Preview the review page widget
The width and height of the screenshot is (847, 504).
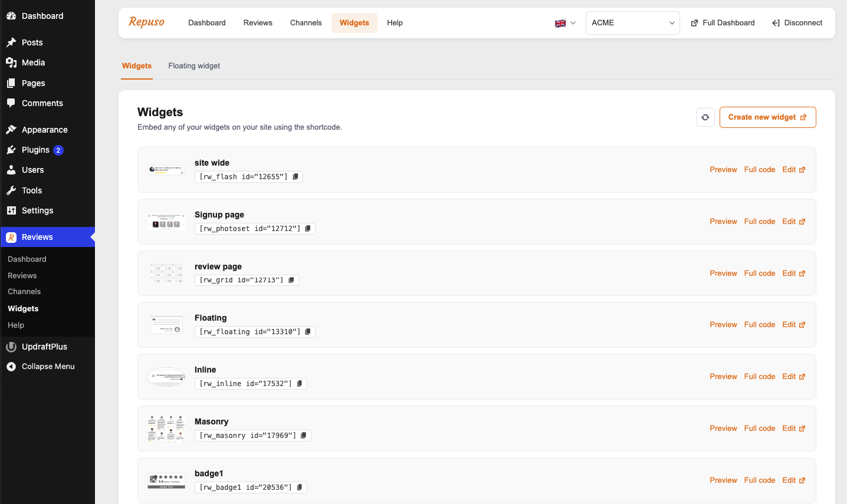click(x=724, y=274)
